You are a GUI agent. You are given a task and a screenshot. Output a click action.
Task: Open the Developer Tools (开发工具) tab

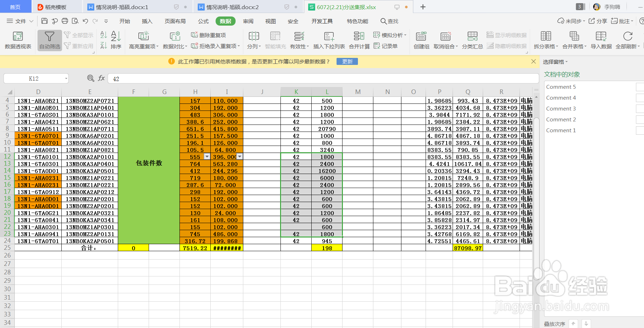point(322,21)
